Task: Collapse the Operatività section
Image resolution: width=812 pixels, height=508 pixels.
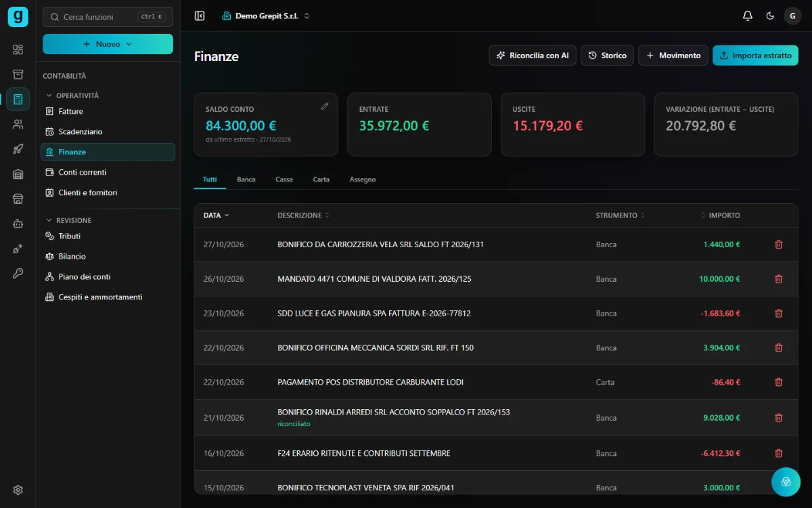Action: pyautogui.click(x=72, y=96)
